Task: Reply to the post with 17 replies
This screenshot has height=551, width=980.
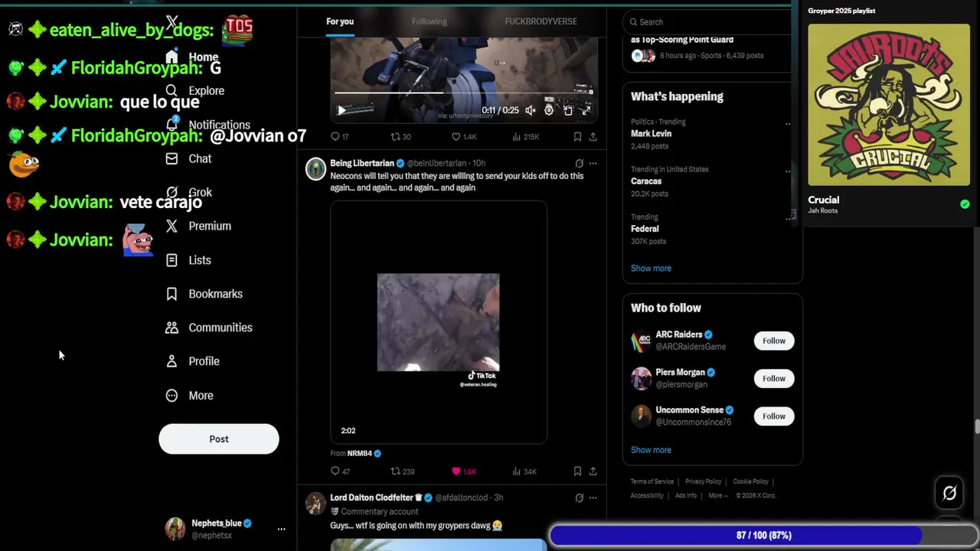Action: [339, 137]
